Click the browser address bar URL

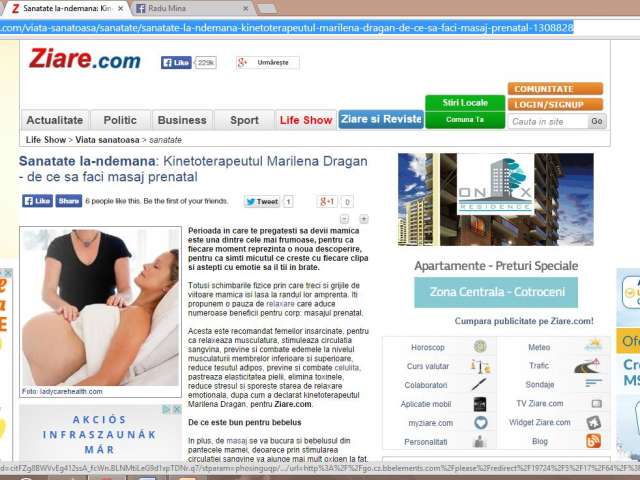[287, 28]
